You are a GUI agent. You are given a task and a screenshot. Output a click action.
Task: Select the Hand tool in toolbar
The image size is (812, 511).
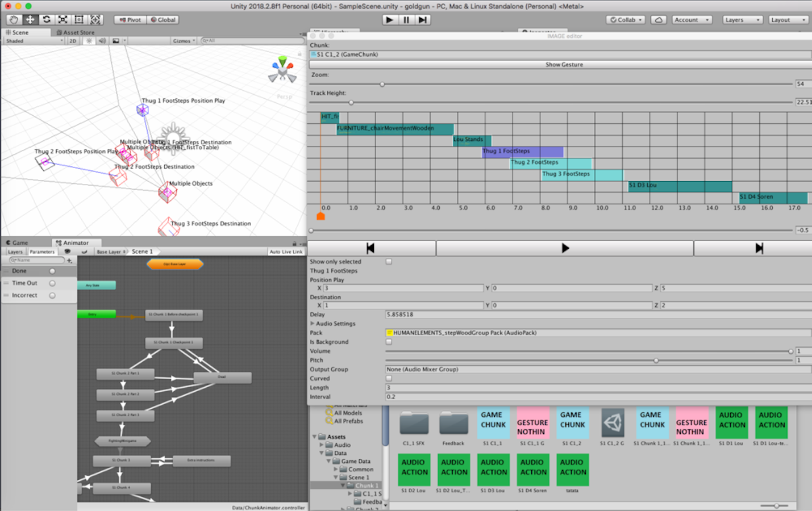14,20
